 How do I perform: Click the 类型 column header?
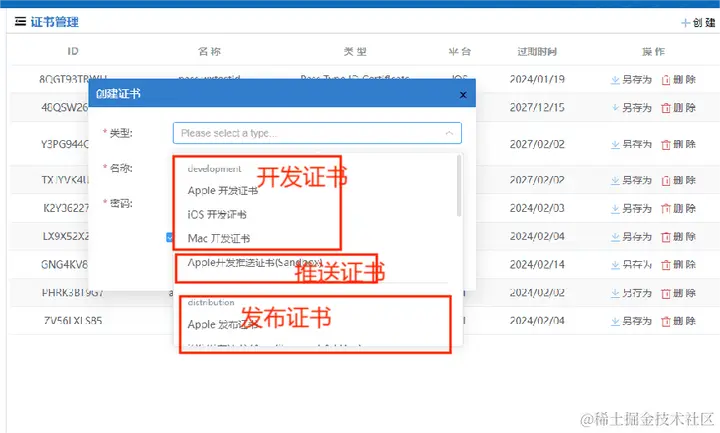[x=355, y=51]
